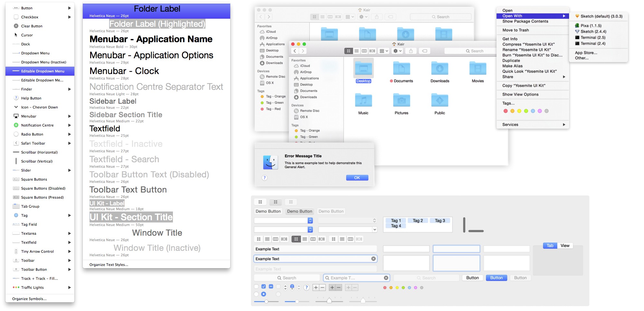This screenshot has height=311, width=644.
Task: Select the empty radio button
Action: pyautogui.click(x=256, y=294)
